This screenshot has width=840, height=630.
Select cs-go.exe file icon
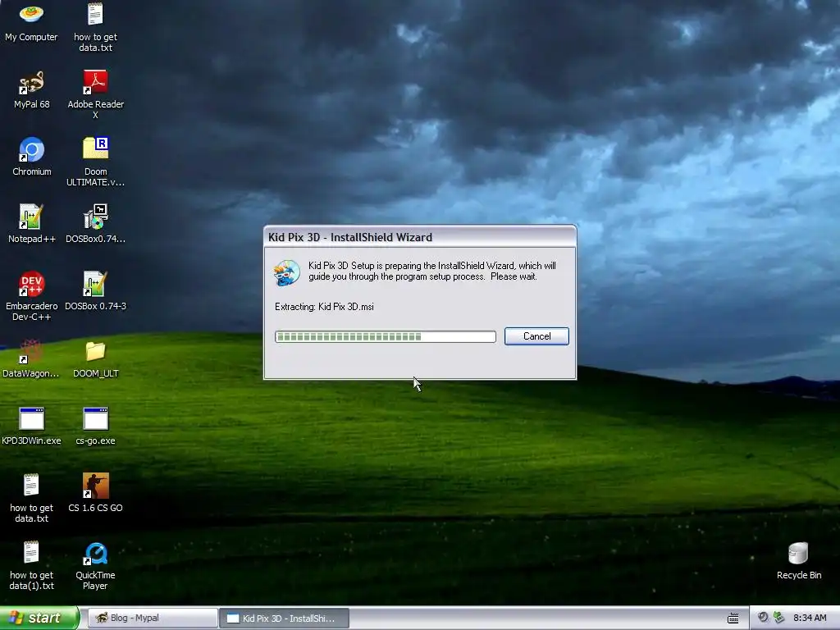[95, 427]
